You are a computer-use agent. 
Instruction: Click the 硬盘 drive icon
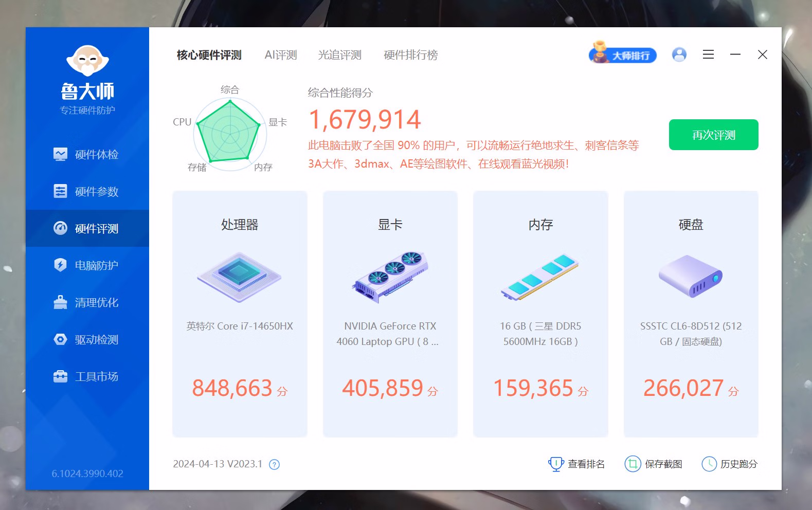click(x=691, y=276)
